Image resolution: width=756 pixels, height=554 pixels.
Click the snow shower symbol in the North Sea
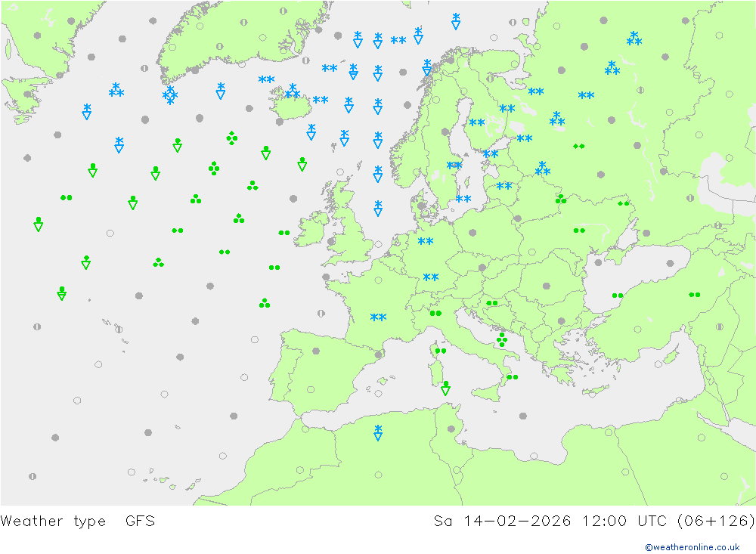(378, 209)
